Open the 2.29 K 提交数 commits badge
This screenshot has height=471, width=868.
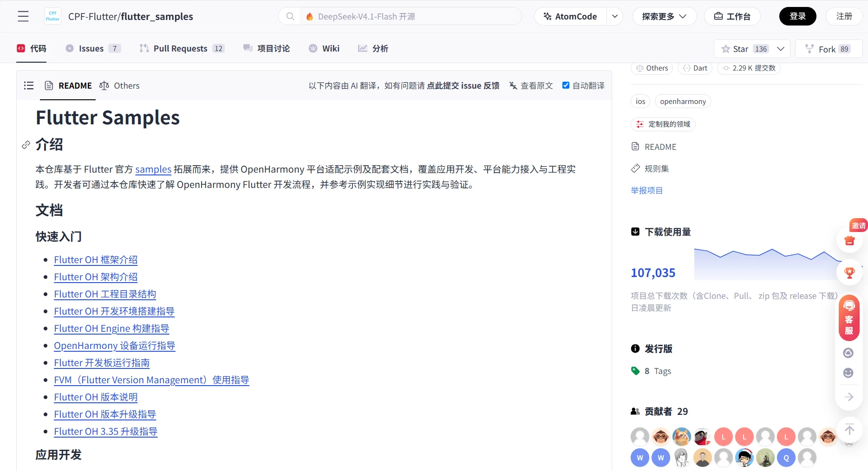tap(749, 68)
